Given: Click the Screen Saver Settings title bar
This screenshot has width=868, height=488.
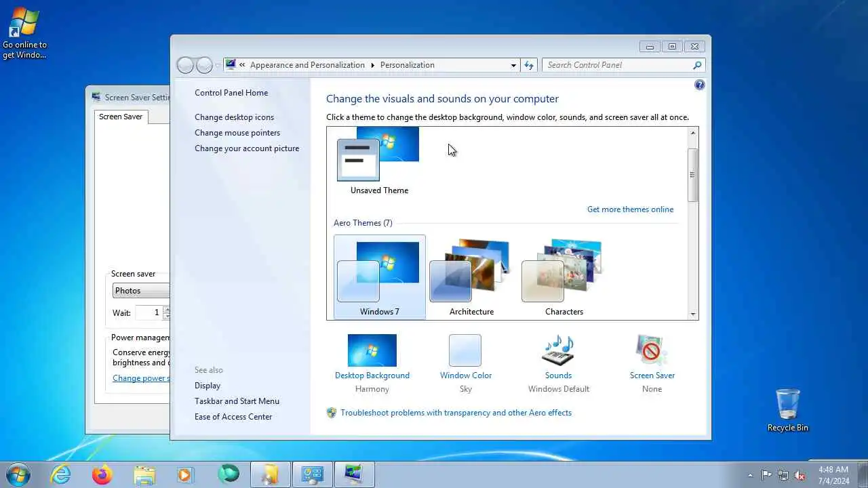Looking at the screenshot, I should (129, 97).
